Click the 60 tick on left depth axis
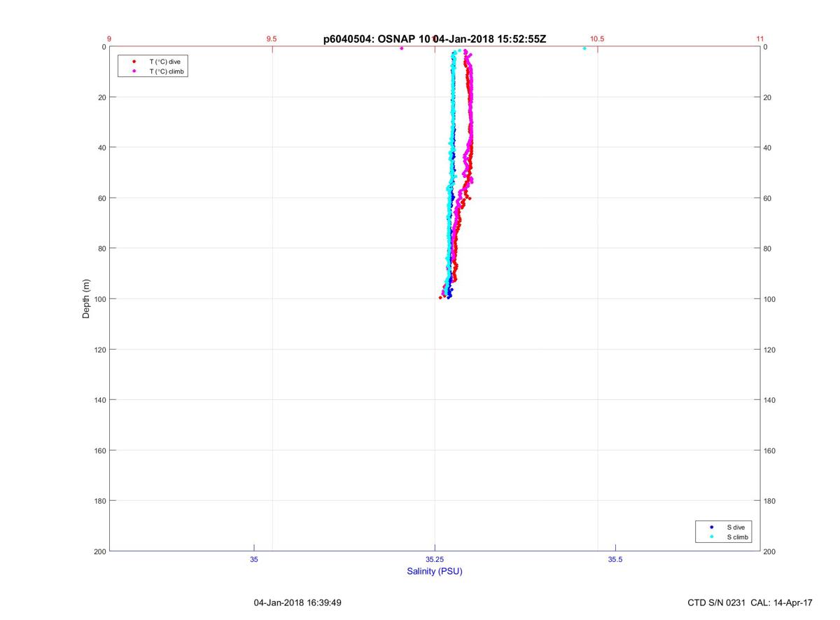The image size is (840, 620). [101, 198]
